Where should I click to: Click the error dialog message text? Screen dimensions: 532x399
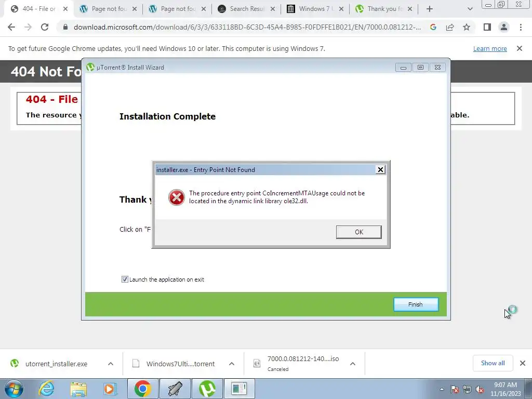pyautogui.click(x=277, y=197)
